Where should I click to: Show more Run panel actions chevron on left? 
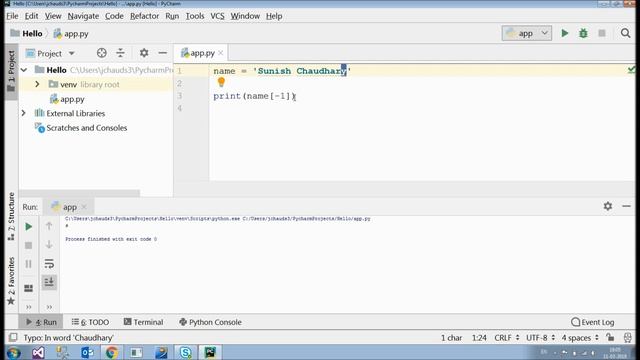[29, 307]
